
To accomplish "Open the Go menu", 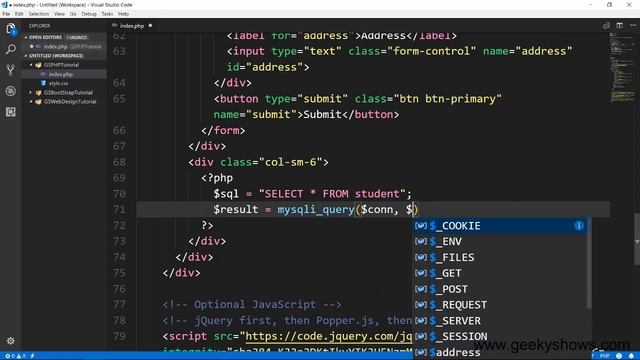I will [73, 14].
